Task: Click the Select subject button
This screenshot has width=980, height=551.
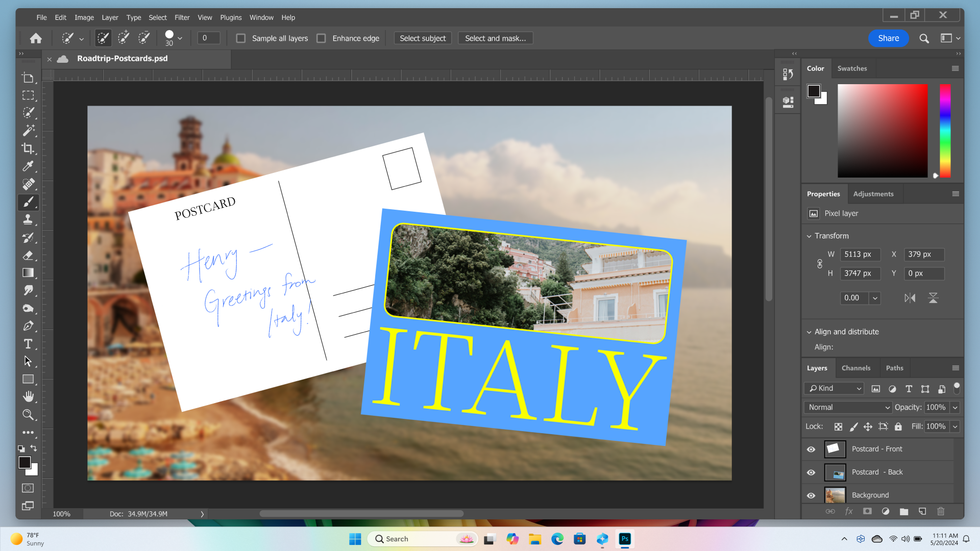Action: 423,38
